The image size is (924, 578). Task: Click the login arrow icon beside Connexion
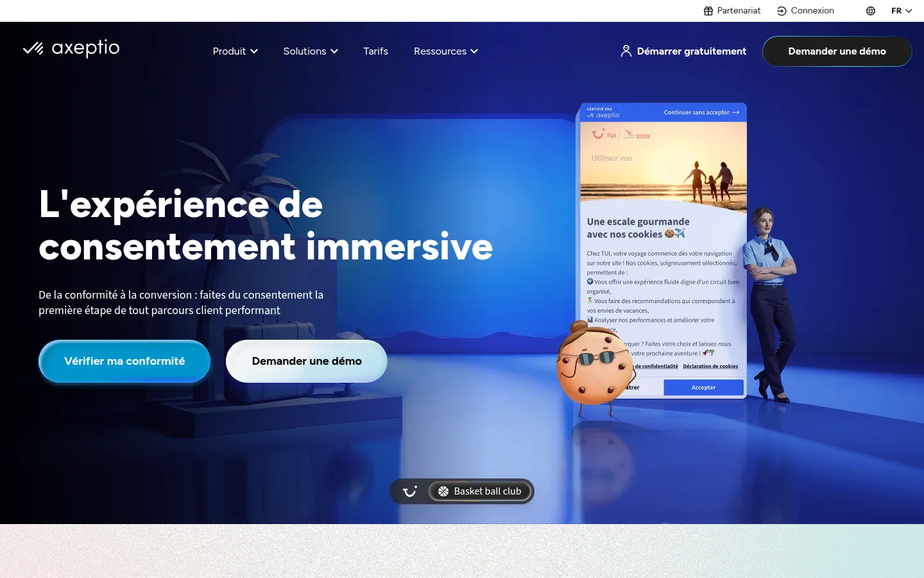coord(782,11)
